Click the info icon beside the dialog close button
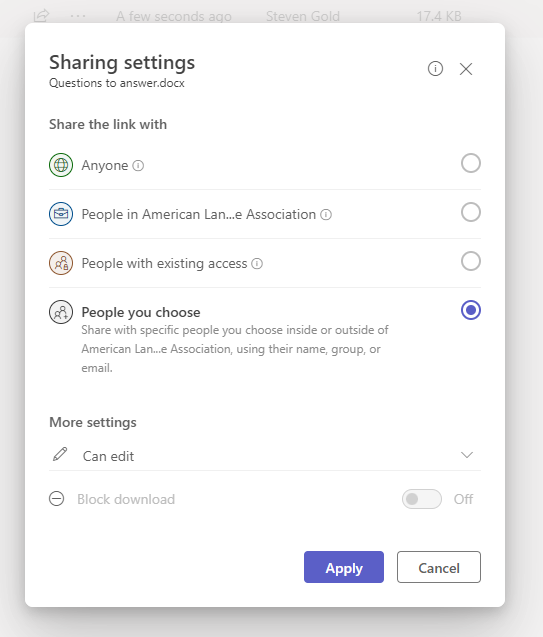Image resolution: width=543 pixels, height=637 pixels. pyautogui.click(x=435, y=69)
